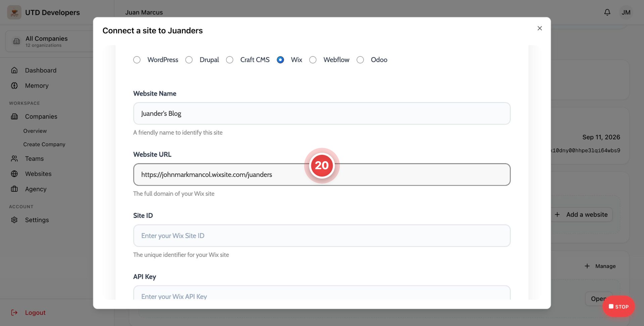Go to Dashboard in sidebar
This screenshot has height=326, width=644.
pos(41,70)
